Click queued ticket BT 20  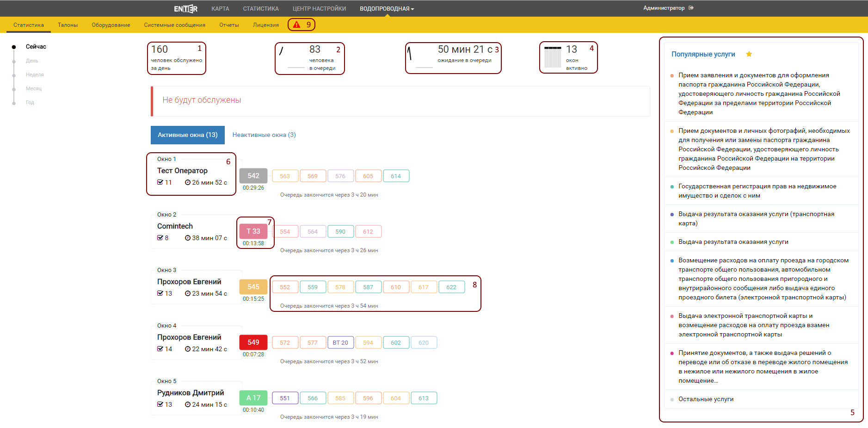pyautogui.click(x=340, y=342)
